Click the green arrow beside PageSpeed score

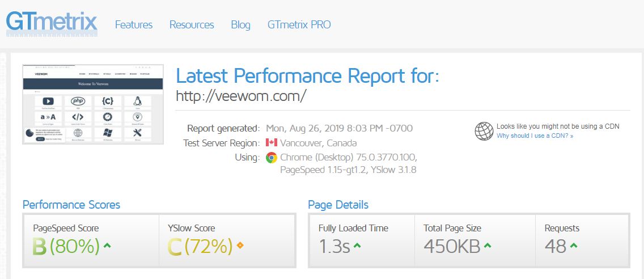click(107, 246)
